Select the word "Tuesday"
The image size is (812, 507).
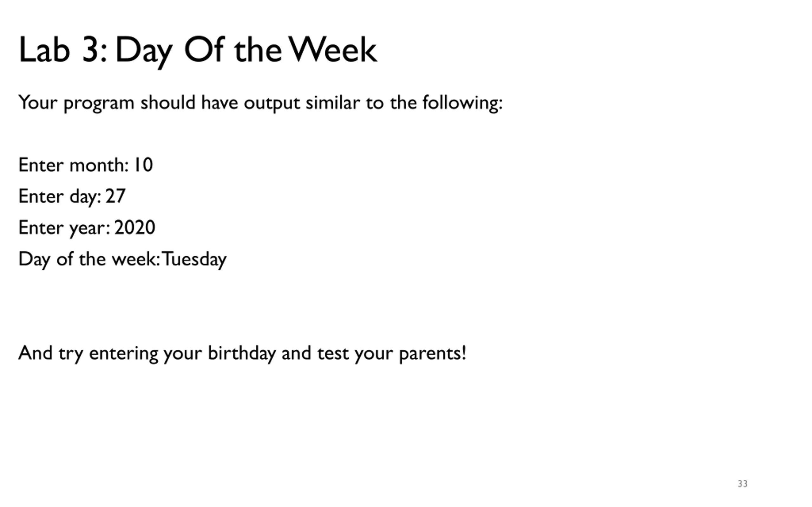[194, 260]
